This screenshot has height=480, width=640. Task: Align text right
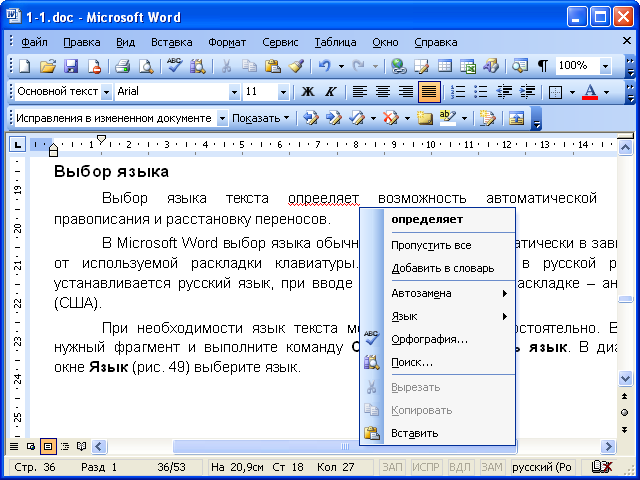406,92
